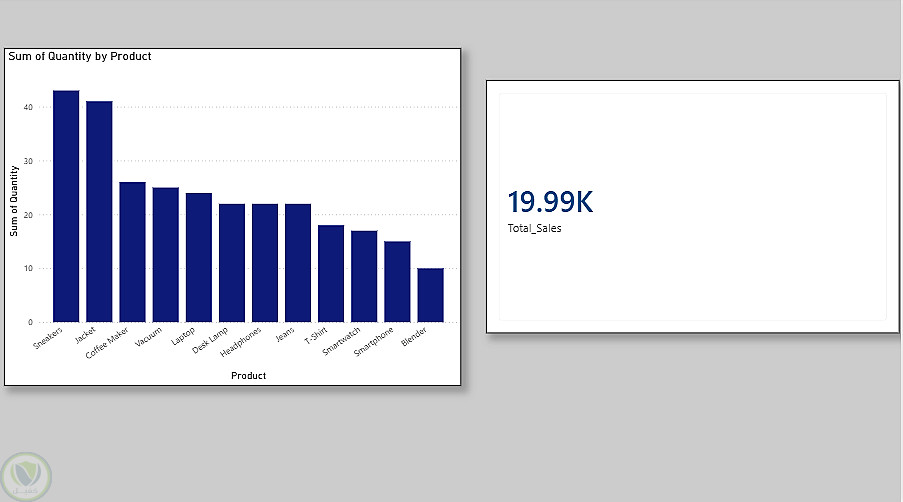
Task: Select the Blender bar
Action: (x=430, y=295)
